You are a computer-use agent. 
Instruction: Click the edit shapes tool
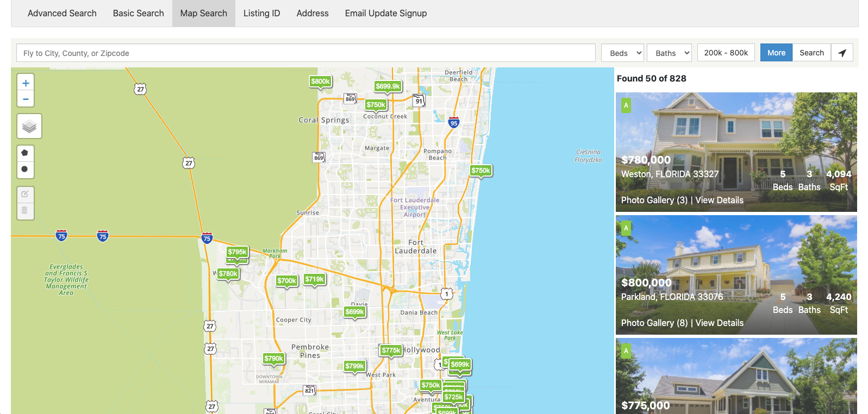pos(25,195)
